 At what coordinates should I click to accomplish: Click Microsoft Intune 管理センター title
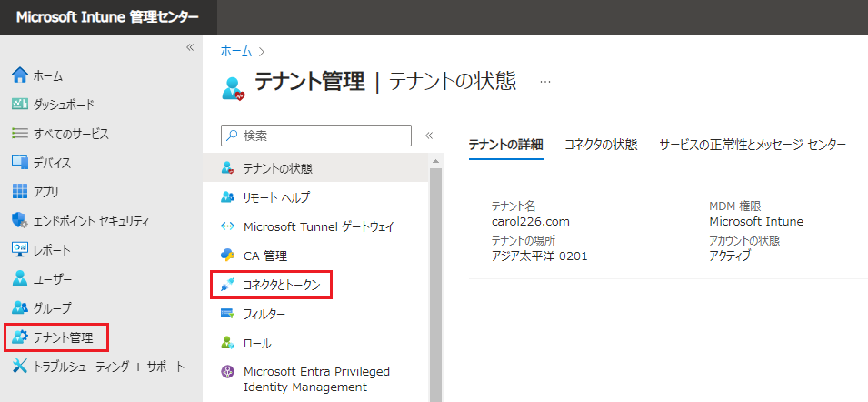(107, 17)
